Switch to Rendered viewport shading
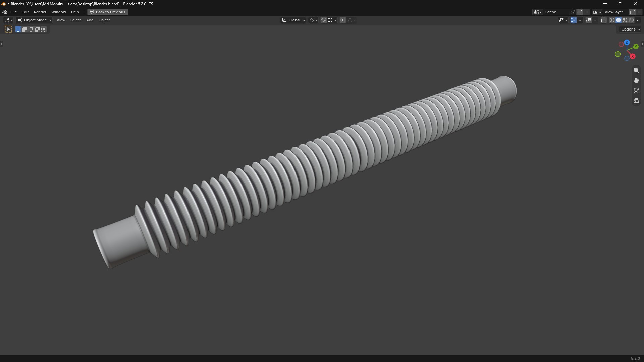 [x=631, y=20]
